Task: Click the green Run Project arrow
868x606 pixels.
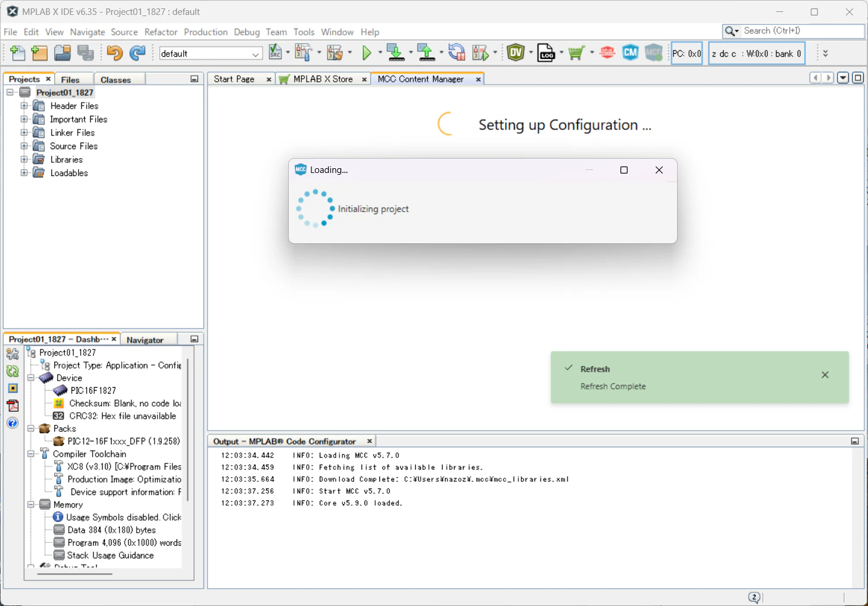Action: (367, 53)
